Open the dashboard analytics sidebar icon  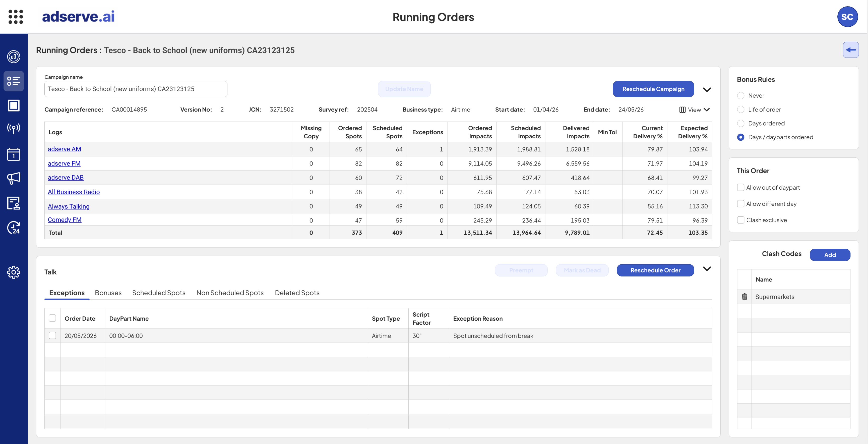(14, 57)
